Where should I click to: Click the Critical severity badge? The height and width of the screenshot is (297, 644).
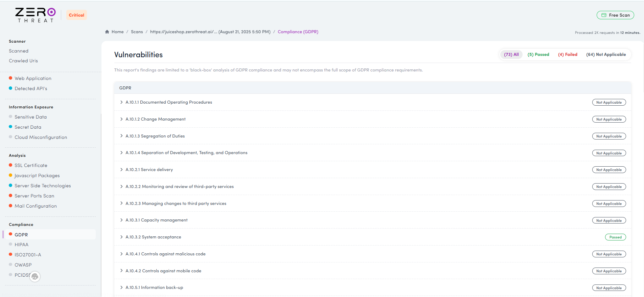coord(76,15)
